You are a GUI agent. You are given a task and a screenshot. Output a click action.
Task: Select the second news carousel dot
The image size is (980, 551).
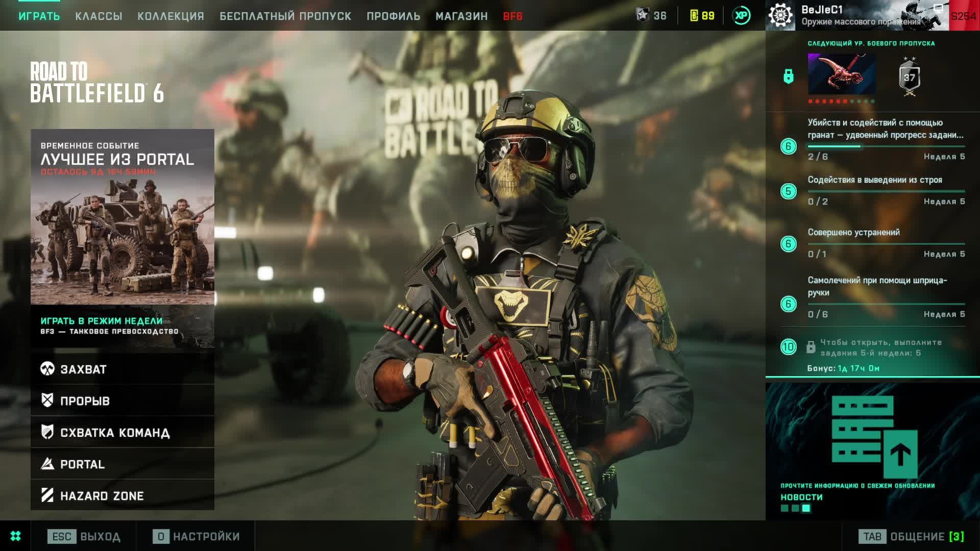click(795, 508)
